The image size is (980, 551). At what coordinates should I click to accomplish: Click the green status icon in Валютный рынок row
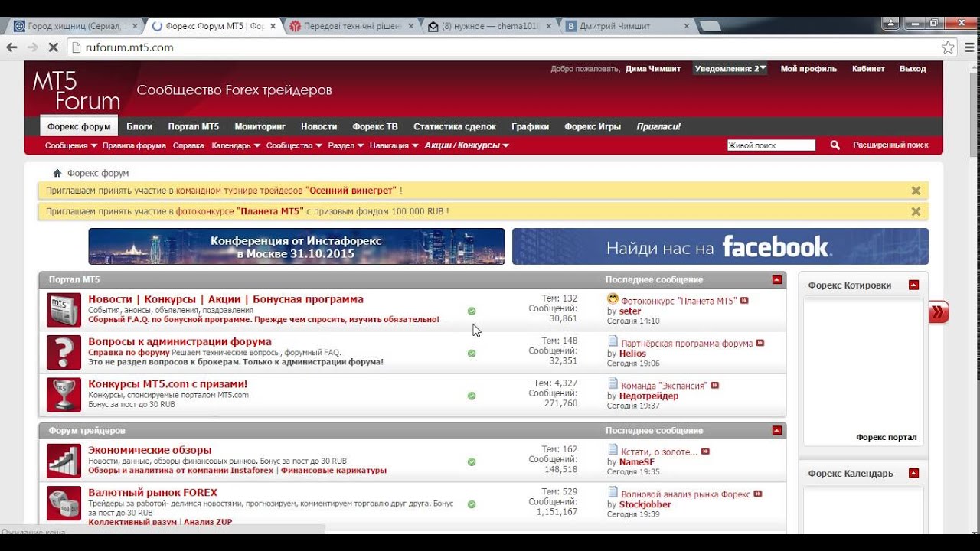pyautogui.click(x=472, y=504)
